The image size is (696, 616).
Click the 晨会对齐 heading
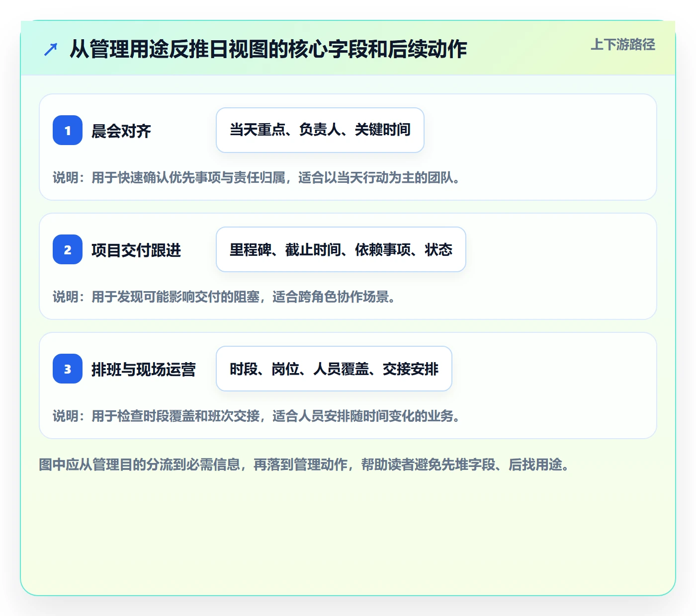click(121, 131)
